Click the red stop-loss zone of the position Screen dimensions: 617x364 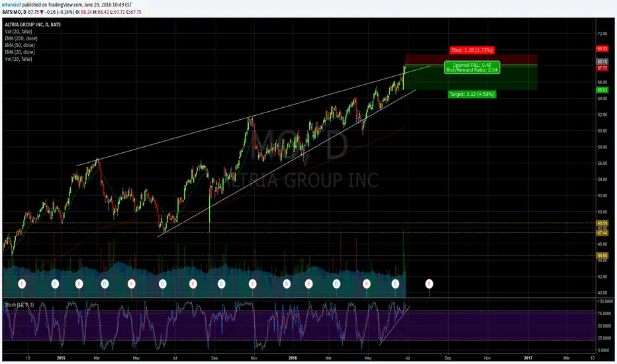tap(471, 60)
